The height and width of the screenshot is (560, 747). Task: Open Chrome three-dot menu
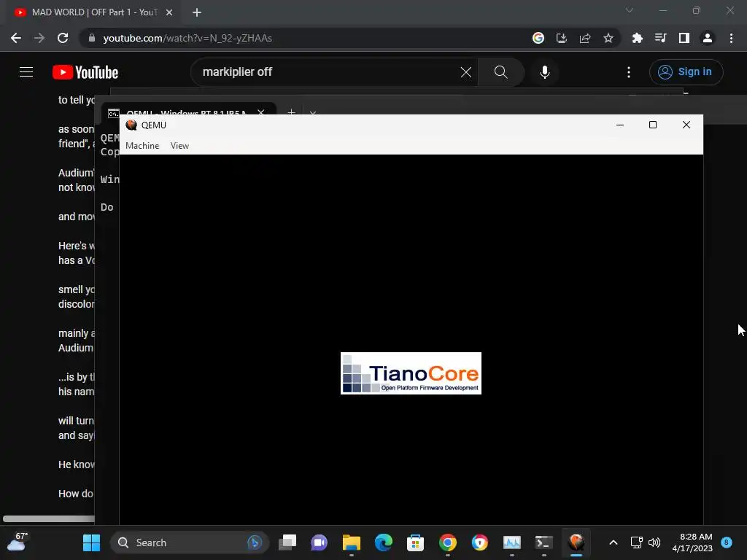[x=731, y=38]
